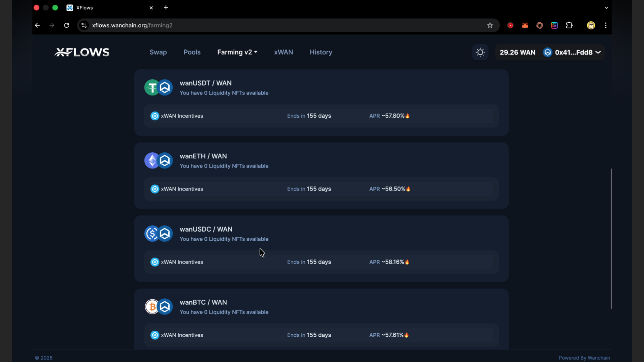
Task: Click the 29.26 WAN balance
Action: 517,52
